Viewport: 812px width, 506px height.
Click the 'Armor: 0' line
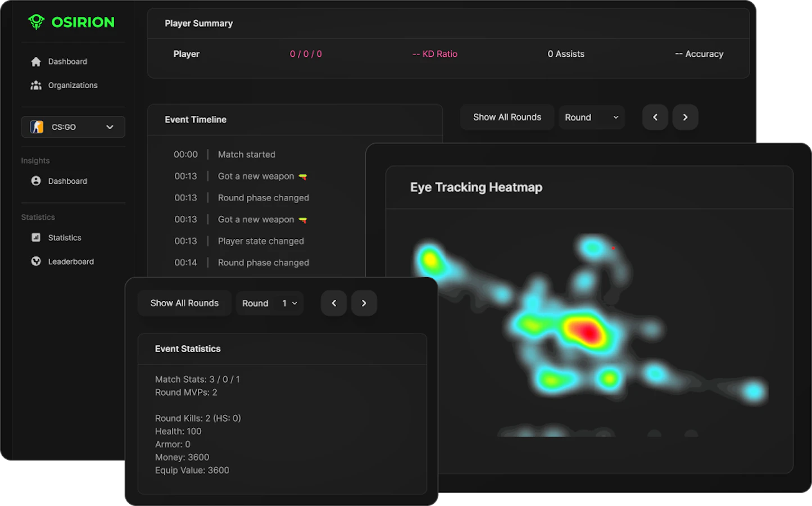[173, 444]
